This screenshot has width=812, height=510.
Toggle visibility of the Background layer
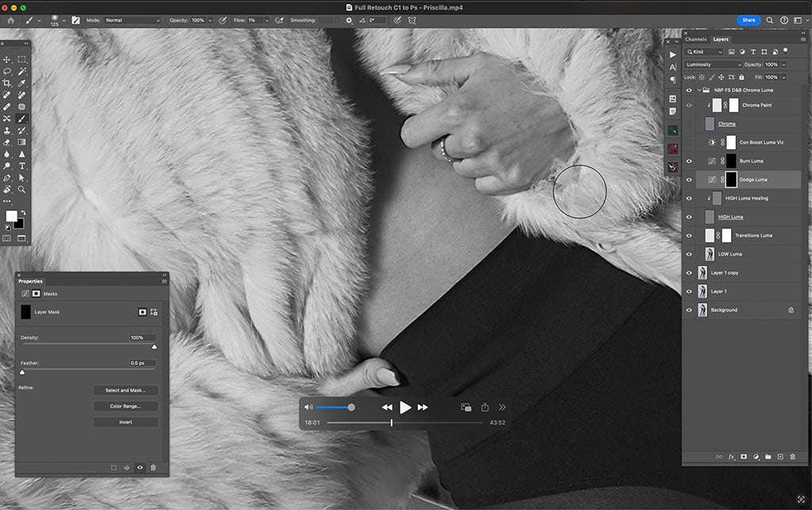click(x=688, y=310)
